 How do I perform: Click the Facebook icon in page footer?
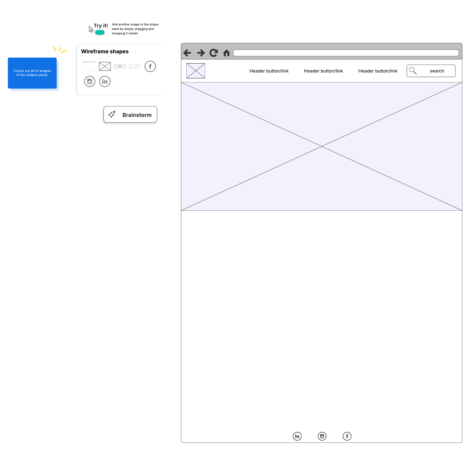point(347,436)
